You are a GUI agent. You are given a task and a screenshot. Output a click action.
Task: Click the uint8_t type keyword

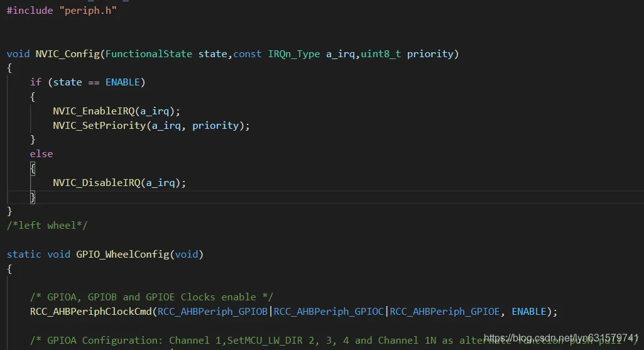click(x=381, y=54)
